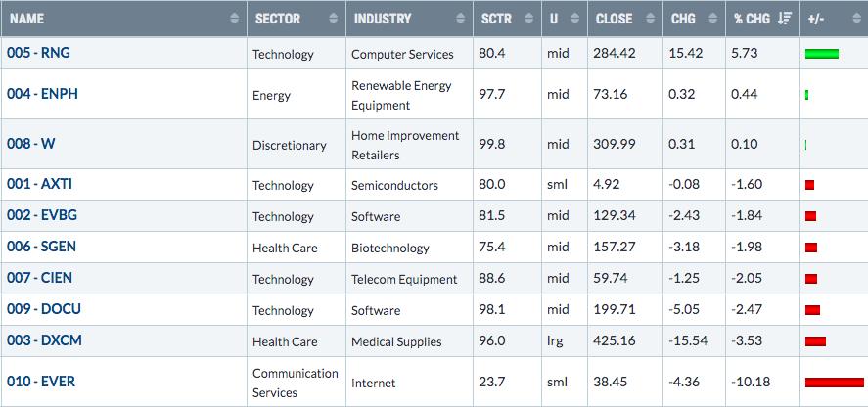Click the sort arrows in CLOSE column header
868x407 pixels.
651,19
